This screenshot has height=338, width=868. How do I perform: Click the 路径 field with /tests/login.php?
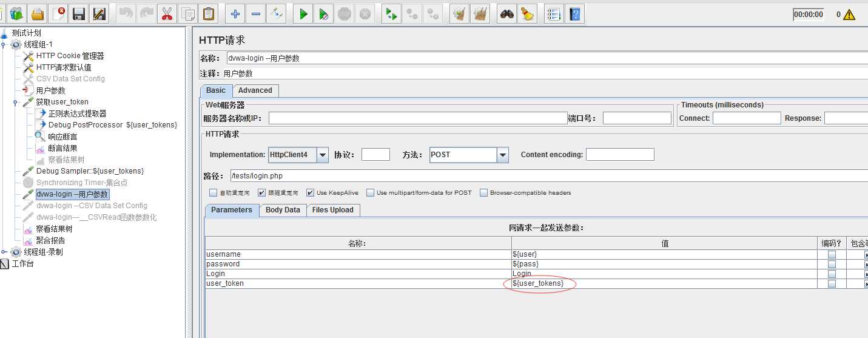pyautogui.click(x=548, y=176)
